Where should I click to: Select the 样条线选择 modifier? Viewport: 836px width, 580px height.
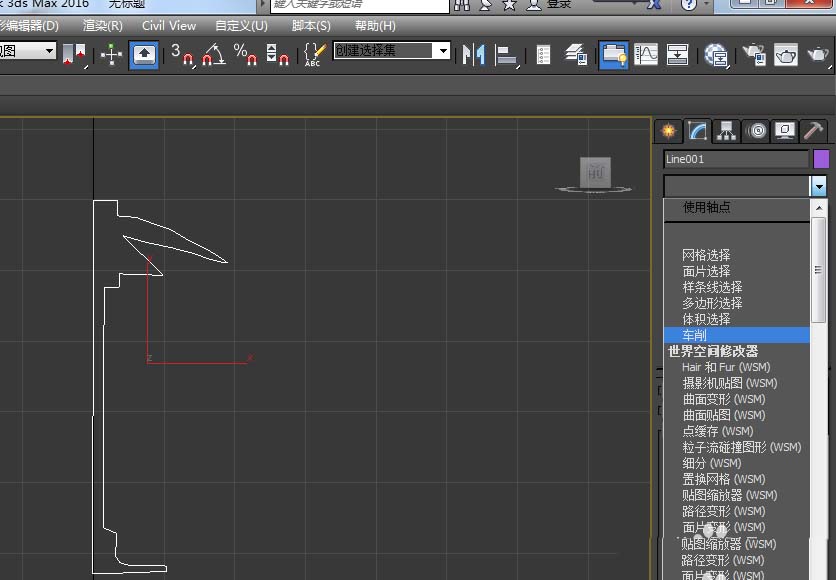[x=712, y=287]
